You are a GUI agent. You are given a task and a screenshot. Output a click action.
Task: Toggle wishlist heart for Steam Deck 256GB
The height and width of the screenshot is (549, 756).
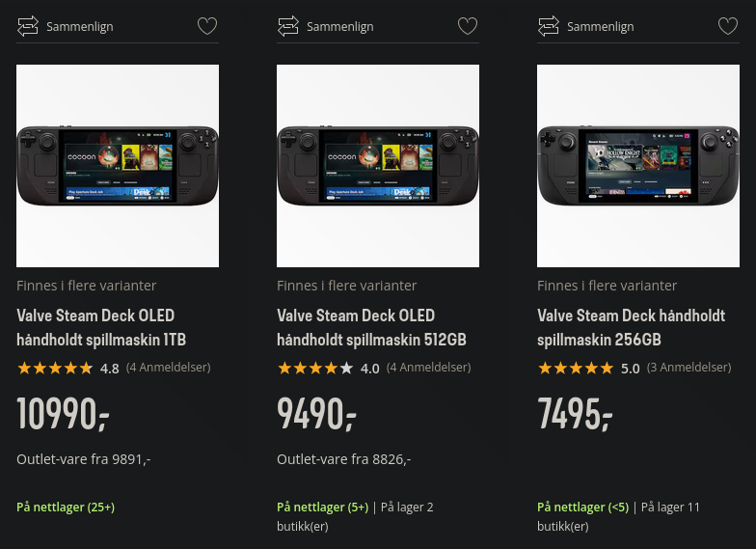[x=728, y=25]
